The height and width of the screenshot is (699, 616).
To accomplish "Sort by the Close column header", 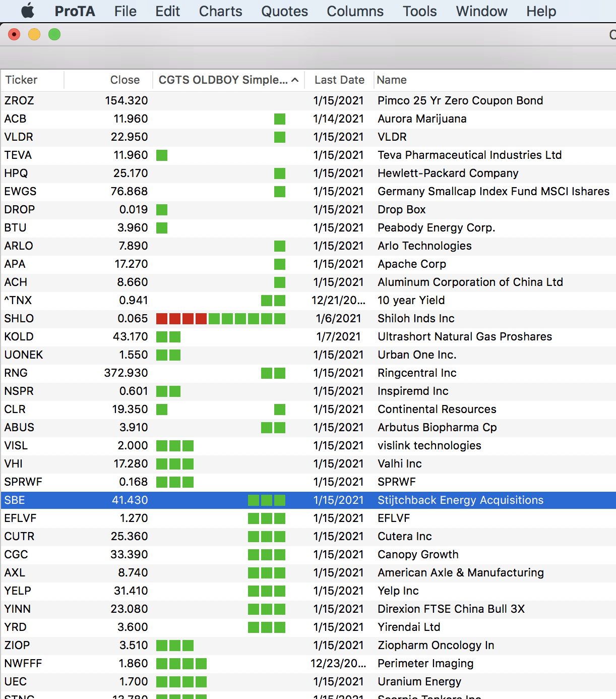I will point(108,80).
